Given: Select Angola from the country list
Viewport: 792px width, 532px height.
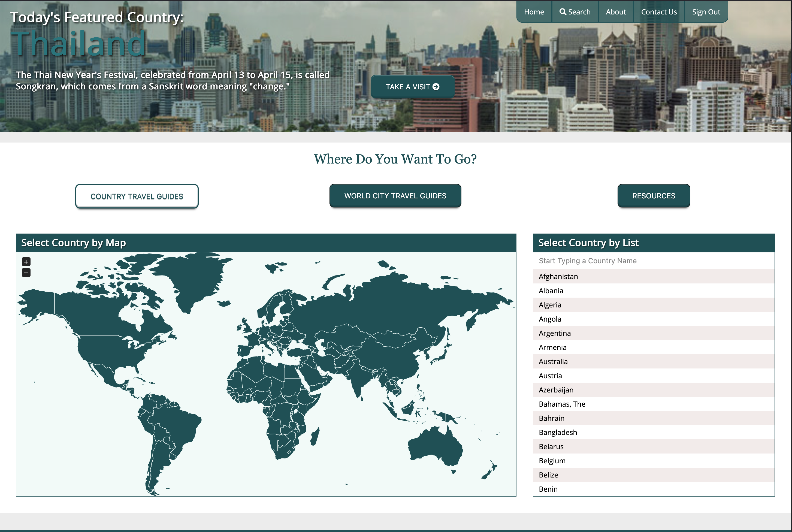Looking at the screenshot, I should 654,319.
